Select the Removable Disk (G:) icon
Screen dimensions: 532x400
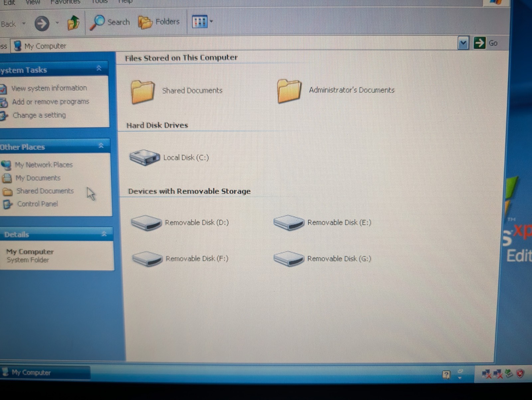(x=289, y=258)
